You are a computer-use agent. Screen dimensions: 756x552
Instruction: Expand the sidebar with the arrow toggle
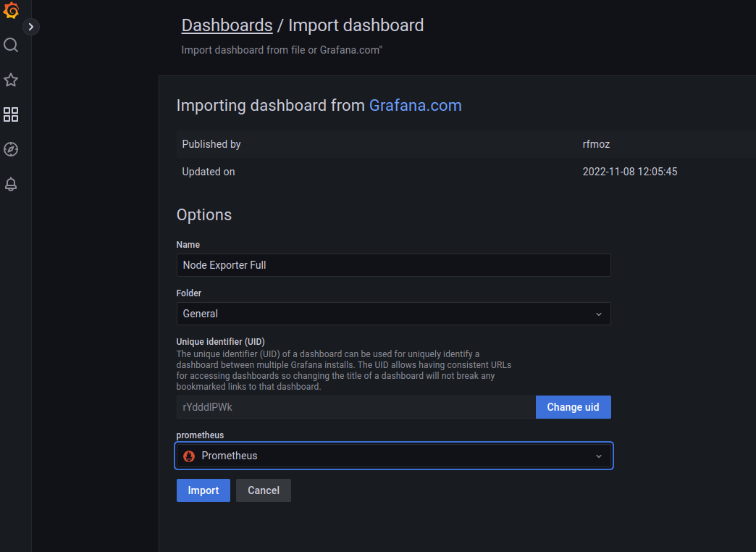[31, 27]
